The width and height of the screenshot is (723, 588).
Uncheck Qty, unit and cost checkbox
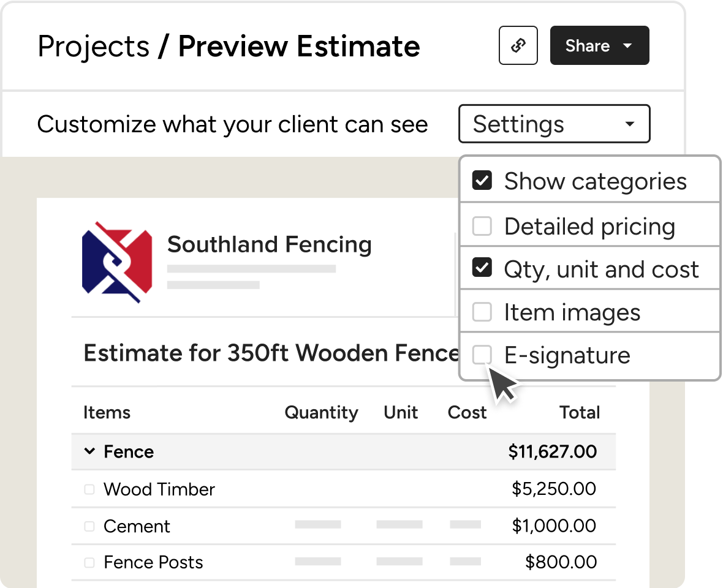[x=482, y=268]
